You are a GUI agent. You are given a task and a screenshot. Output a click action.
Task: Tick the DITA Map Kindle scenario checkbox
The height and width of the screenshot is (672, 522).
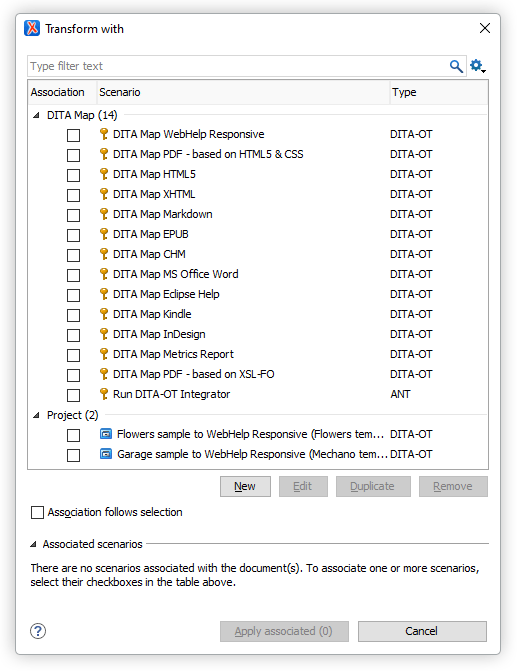click(73, 315)
